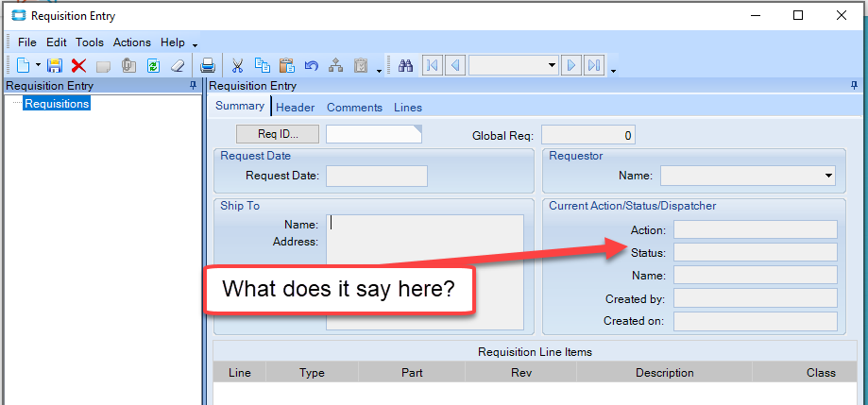Click the Line column header

tap(240, 372)
